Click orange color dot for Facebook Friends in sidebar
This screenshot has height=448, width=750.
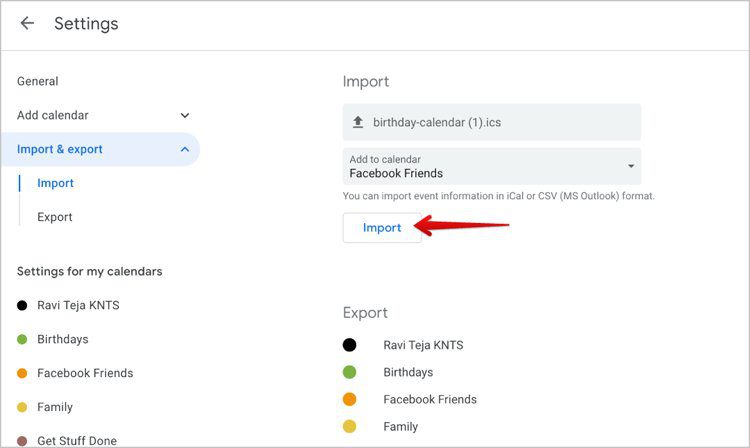(22, 373)
